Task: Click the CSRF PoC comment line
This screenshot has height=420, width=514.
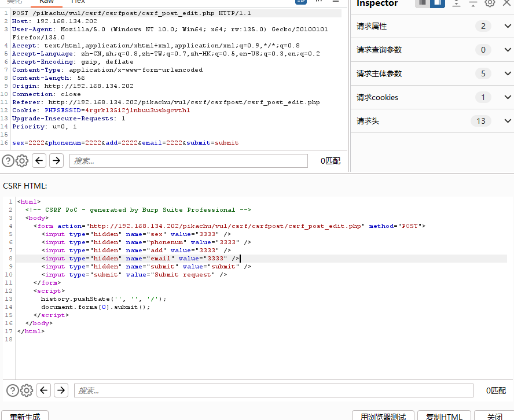Action: click(138, 209)
